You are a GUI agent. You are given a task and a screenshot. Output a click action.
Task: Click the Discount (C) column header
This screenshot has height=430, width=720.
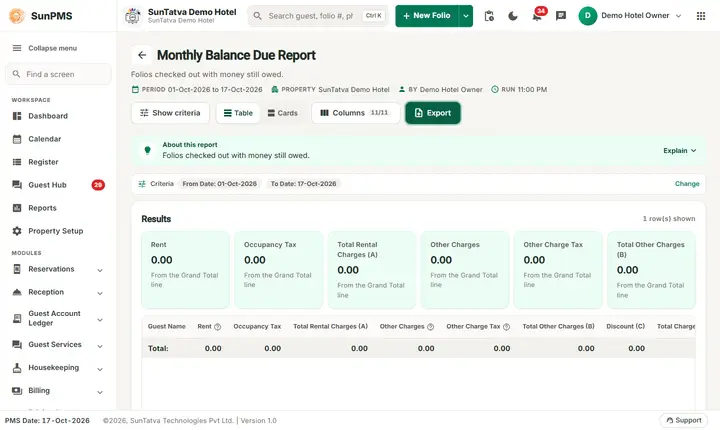point(625,327)
